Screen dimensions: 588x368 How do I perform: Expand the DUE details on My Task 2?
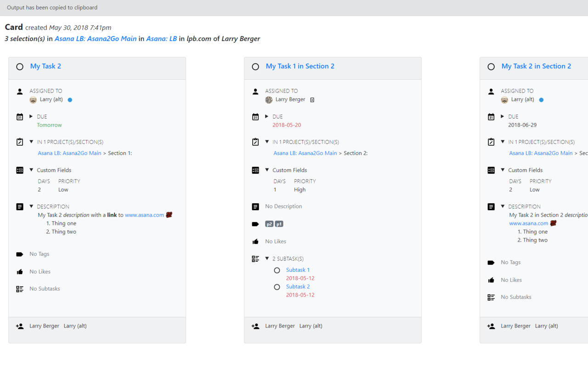31,116
